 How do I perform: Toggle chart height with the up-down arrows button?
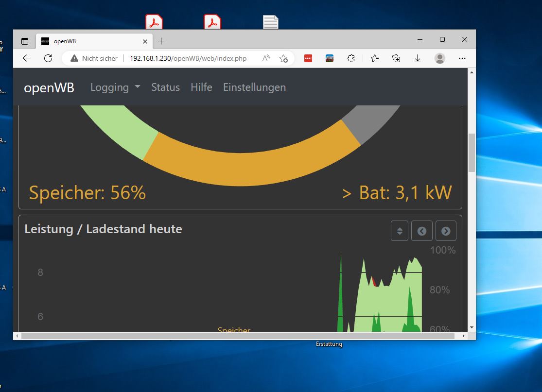pyautogui.click(x=399, y=231)
